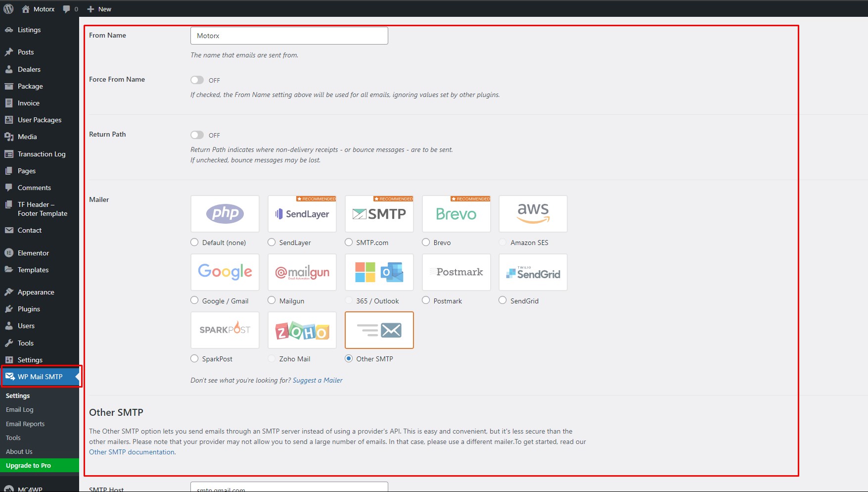
Task: Click the From Name input field
Action: pos(289,36)
